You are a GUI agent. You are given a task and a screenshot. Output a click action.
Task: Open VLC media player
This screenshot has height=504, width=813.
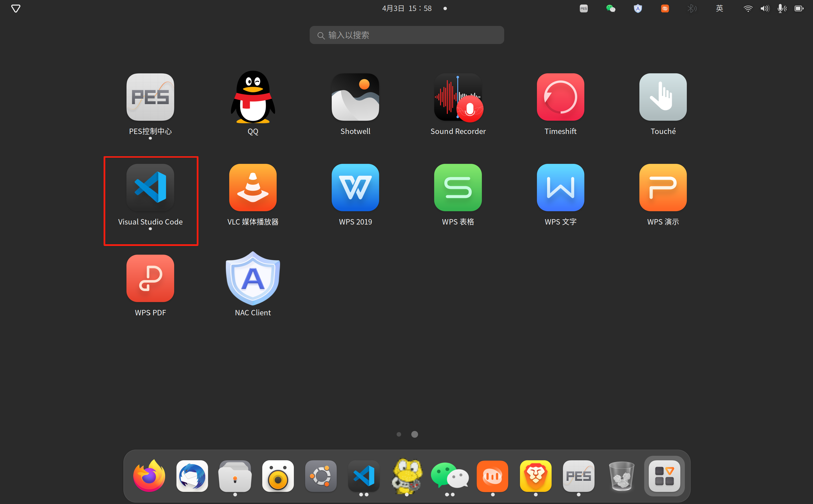[x=253, y=188]
